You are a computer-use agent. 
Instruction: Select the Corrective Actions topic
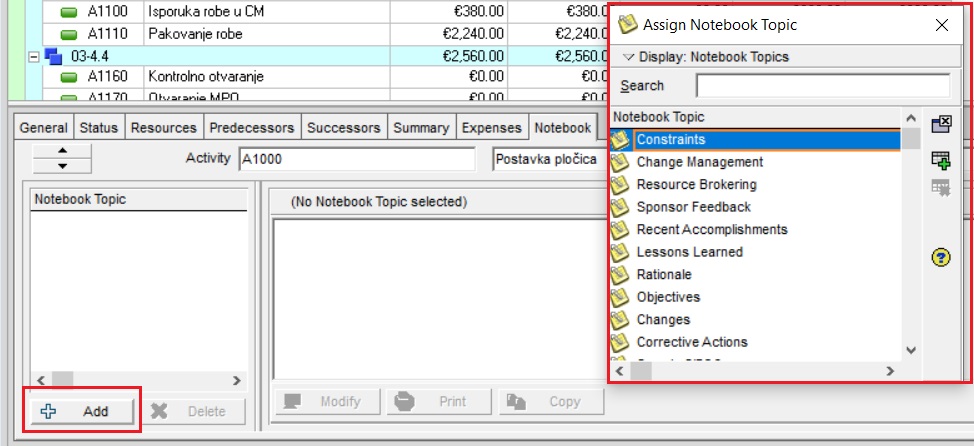click(x=691, y=342)
